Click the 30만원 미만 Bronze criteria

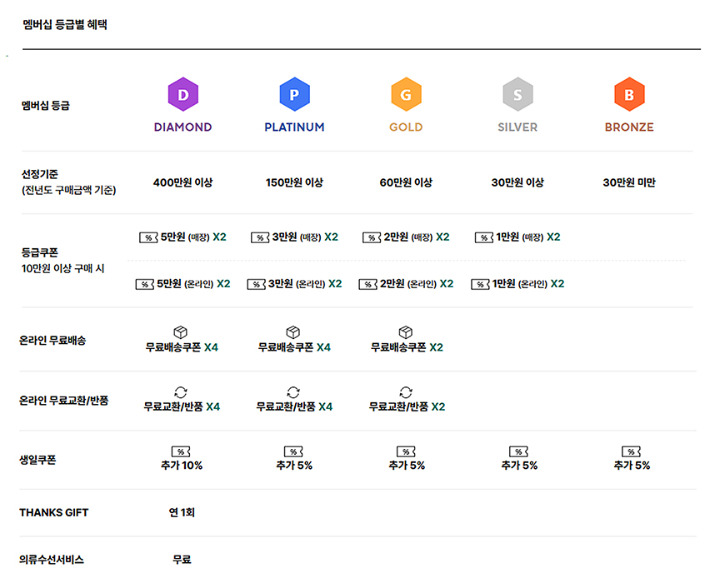[629, 182]
